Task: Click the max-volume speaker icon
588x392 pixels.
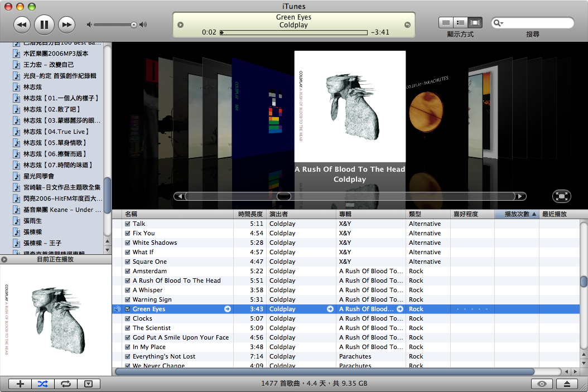Action: [x=143, y=25]
